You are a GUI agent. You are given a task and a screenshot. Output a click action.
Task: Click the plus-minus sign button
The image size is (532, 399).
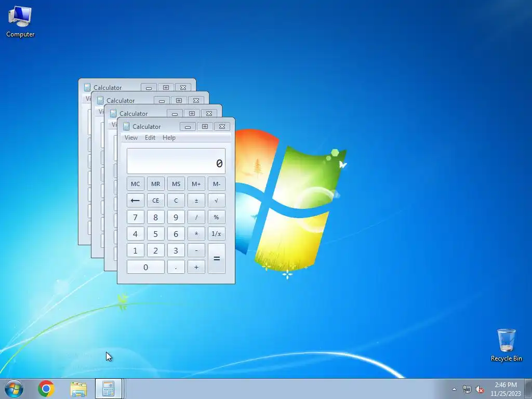(x=196, y=201)
